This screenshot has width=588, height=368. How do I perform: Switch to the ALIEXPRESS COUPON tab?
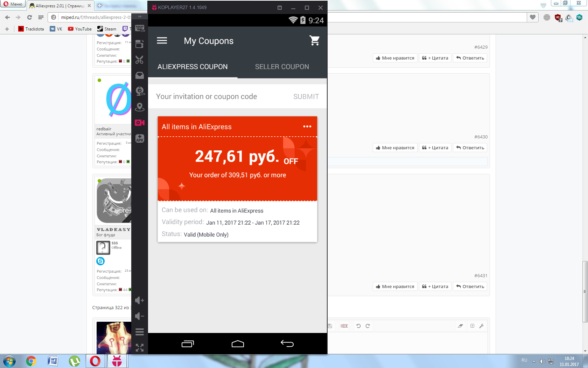click(x=192, y=67)
